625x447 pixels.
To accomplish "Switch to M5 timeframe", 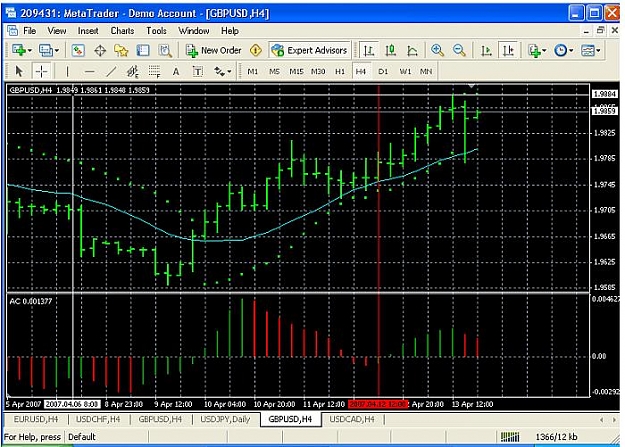I will tap(274, 71).
